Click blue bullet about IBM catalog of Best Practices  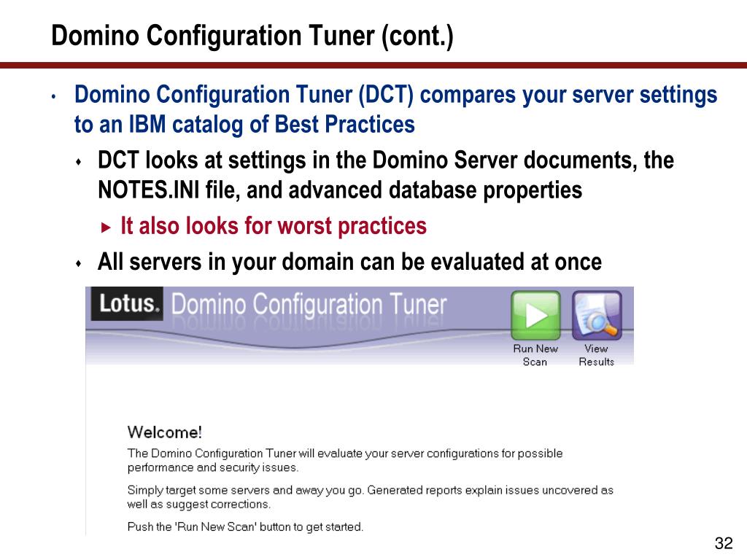pyautogui.click(x=396, y=109)
